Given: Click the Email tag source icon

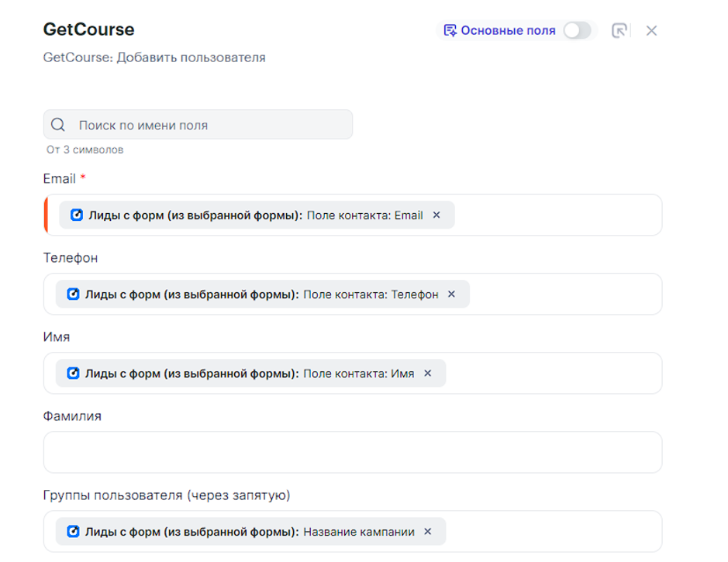Looking at the screenshot, I should 77,215.
